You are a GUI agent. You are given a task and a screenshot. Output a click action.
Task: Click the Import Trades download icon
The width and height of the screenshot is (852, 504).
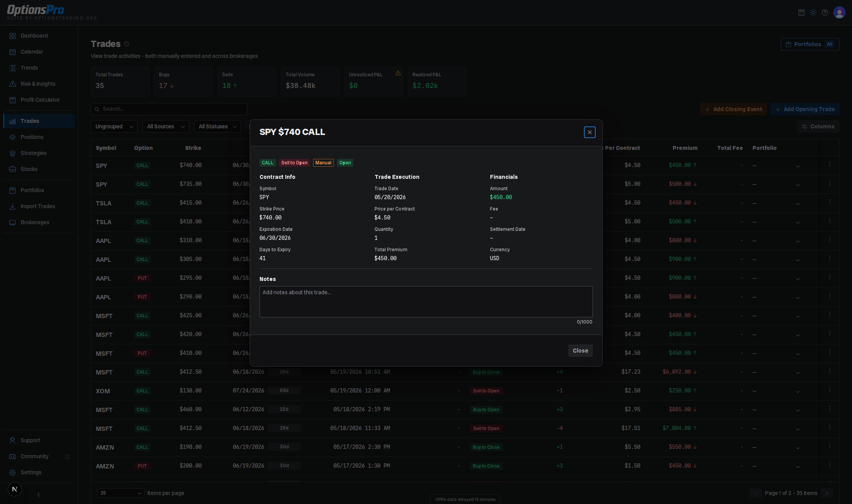[13, 206]
